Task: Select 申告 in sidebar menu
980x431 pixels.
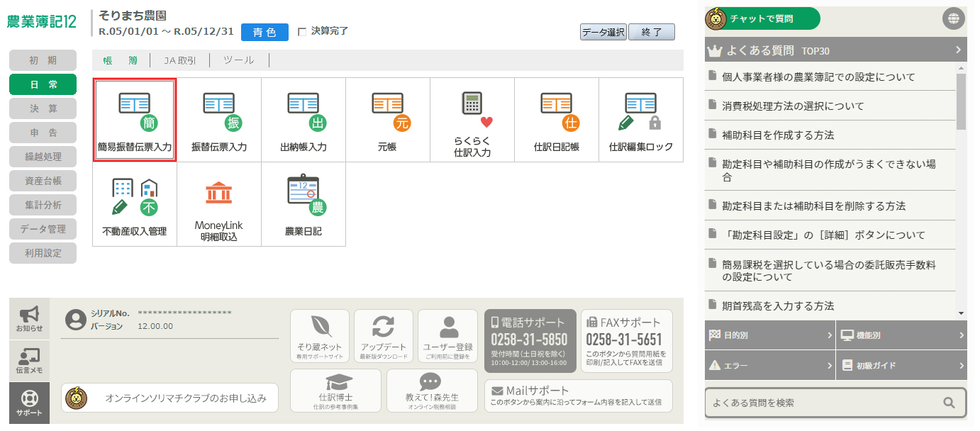Action: point(43,133)
